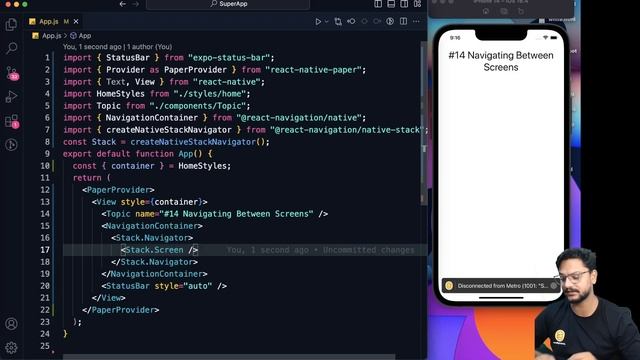This screenshot has width=640, height=360.
Task: Click the dimmed circle icon in the editor toolbar
Action: [364, 21]
